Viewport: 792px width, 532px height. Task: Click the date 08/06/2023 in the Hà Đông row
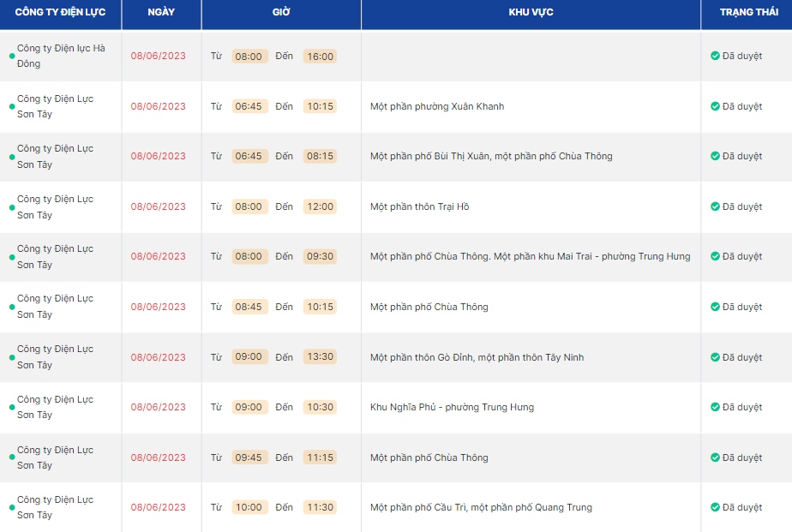coord(158,56)
